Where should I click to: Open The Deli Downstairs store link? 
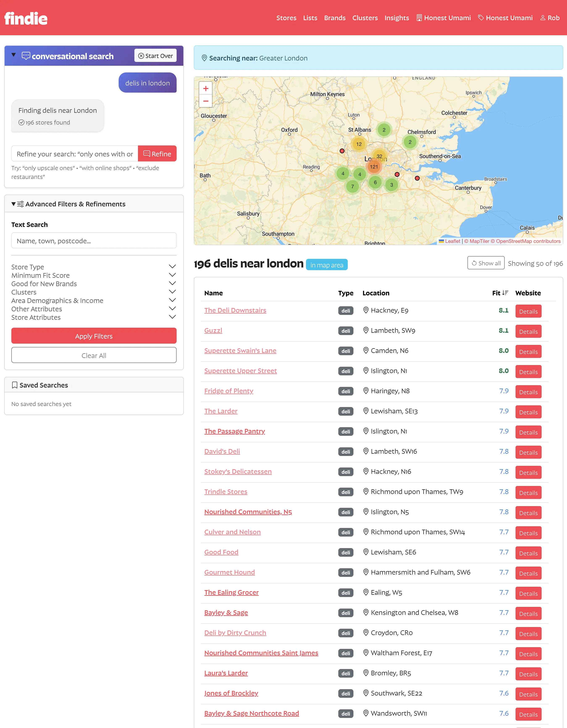(x=235, y=310)
